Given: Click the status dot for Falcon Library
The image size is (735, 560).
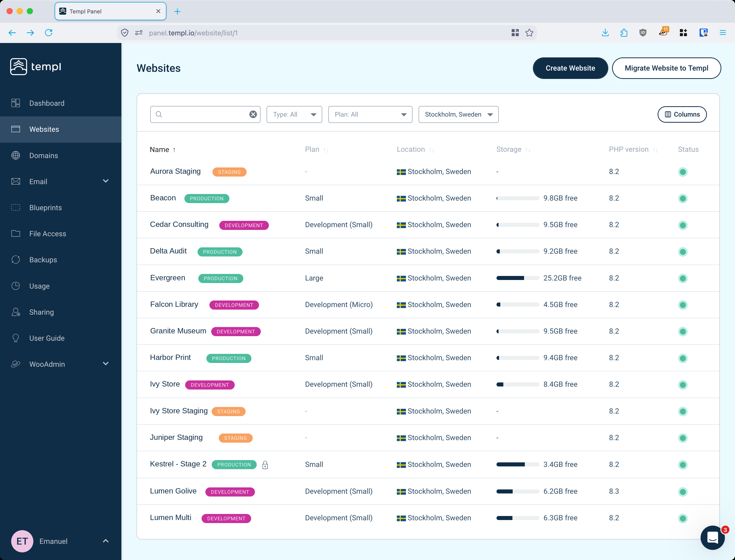Looking at the screenshot, I should click(x=682, y=305).
